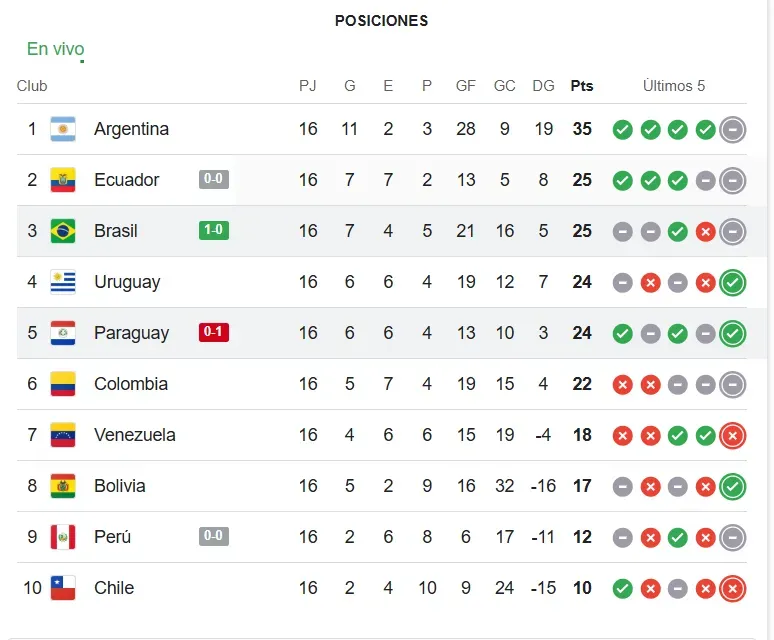
Task: Open Paraguay's red 0-1 live score badge
Action: (x=214, y=333)
